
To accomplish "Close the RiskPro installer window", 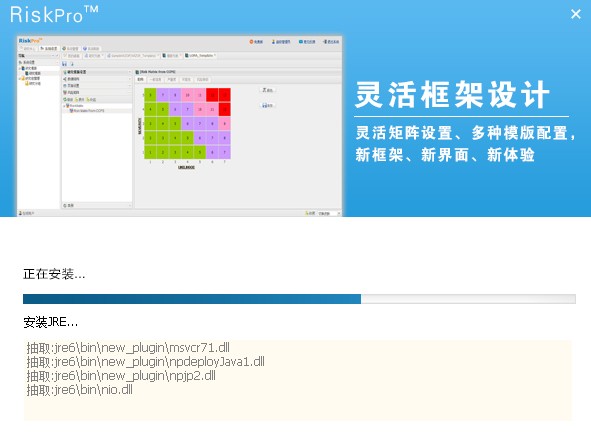I will [x=576, y=14].
